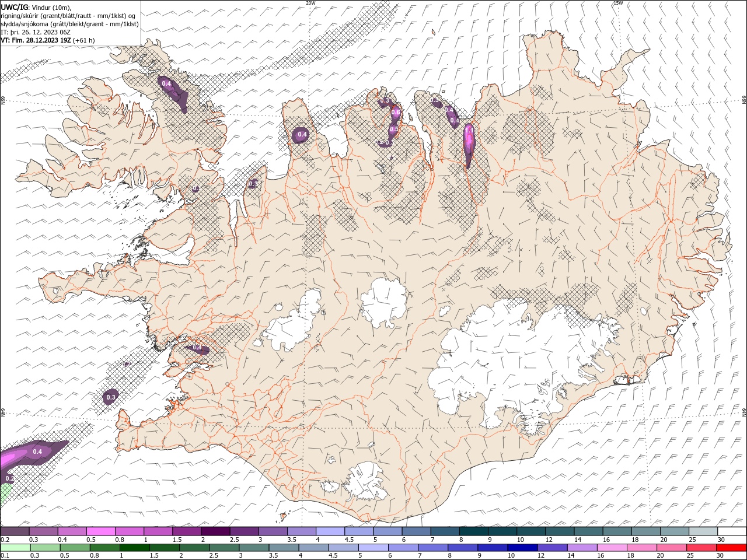
Task: Click the rain legend swatch labeled 7
Action: click(432, 548)
